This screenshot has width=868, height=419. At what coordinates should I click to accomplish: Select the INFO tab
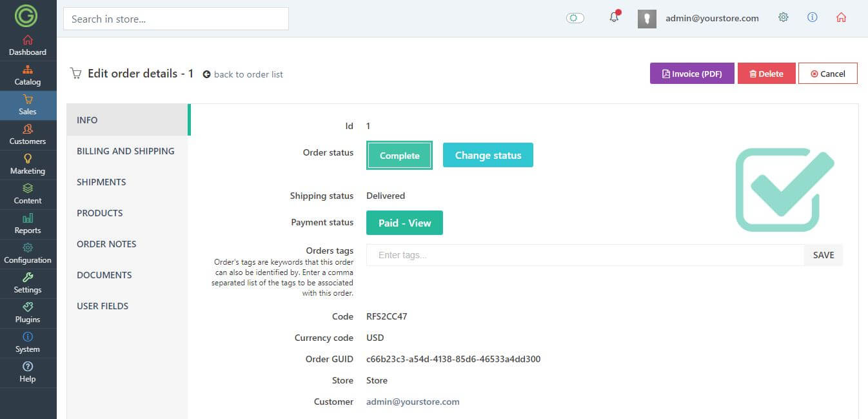pos(128,120)
